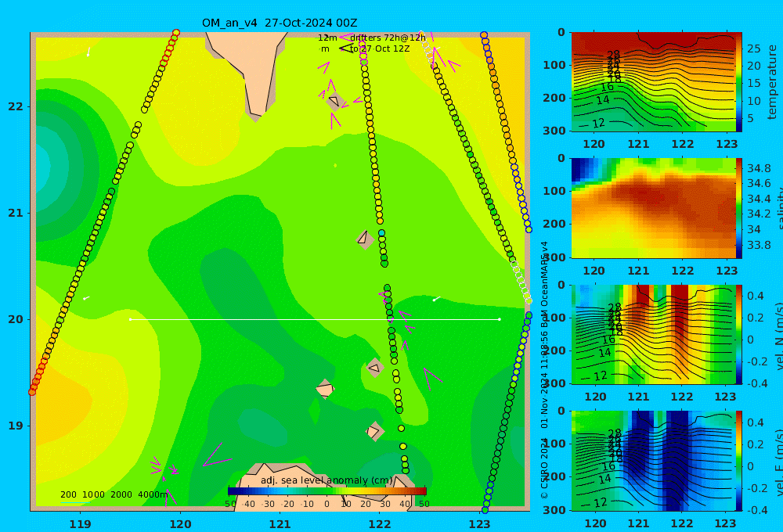Click the transect's eastern endpoint dot
Image resolution: width=783 pixels, height=532 pixels.
tap(500, 319)
